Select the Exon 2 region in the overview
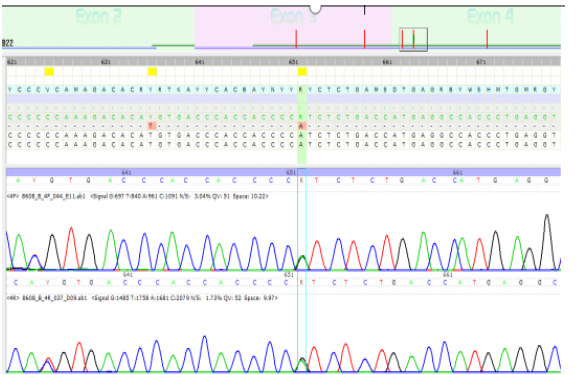This screenshot has height=375, width=578. pyautogui.click(x=98, y=27)
